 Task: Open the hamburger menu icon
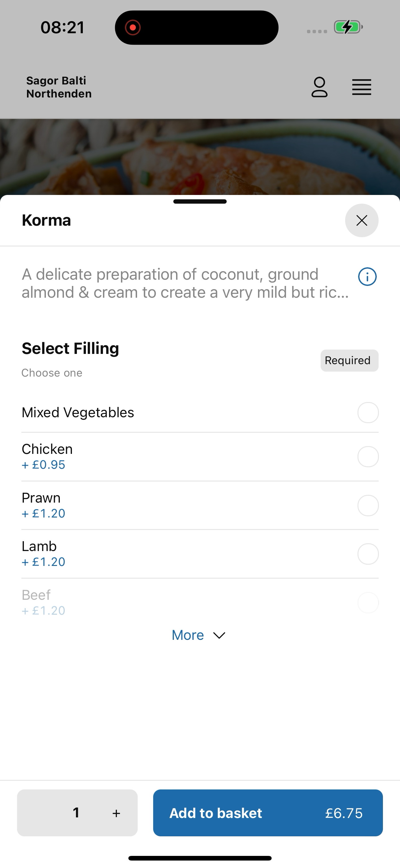362,87
